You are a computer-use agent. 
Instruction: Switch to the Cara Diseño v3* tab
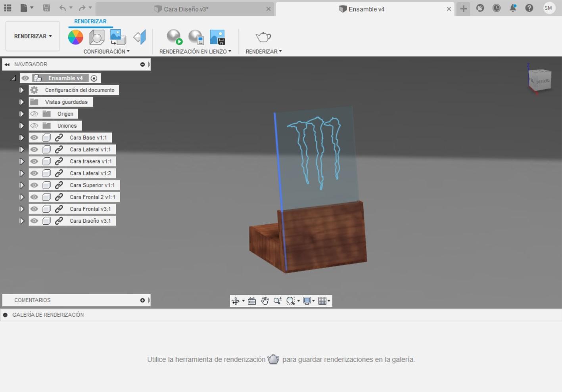(x=186, y=9)
